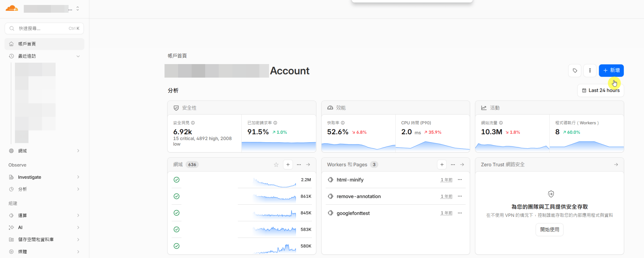Open the AI sidebar menu item
The image size is (644, 258).
click(x=44, y=227)
